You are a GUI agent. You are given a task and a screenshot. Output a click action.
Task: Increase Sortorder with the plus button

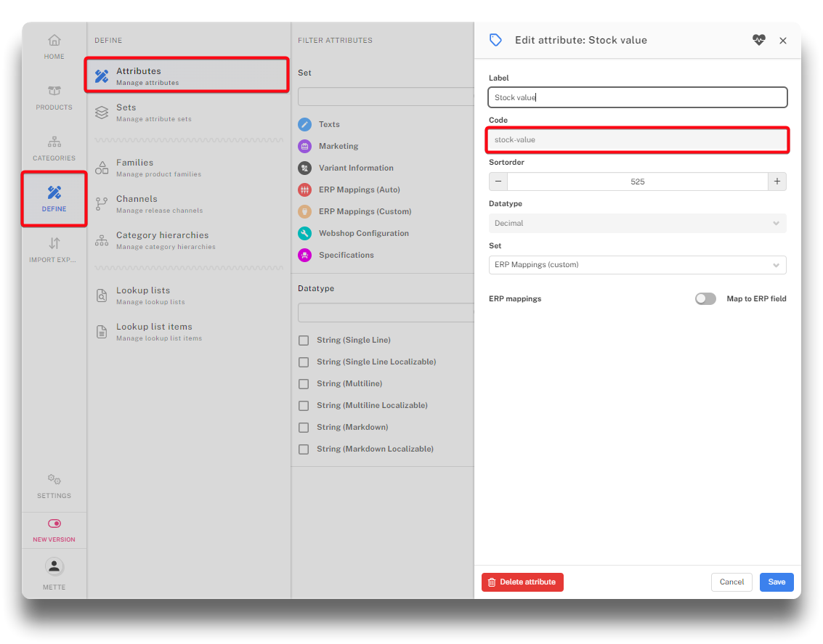777,182
